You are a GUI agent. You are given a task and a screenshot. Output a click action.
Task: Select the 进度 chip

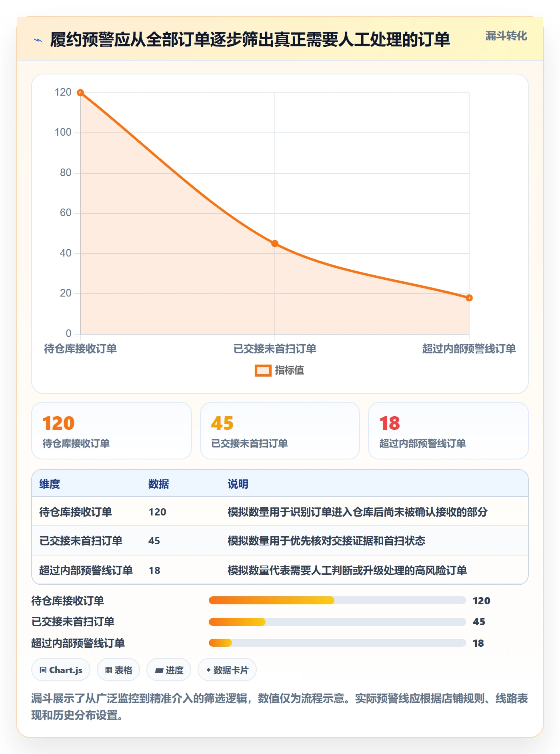coord(169,670)
